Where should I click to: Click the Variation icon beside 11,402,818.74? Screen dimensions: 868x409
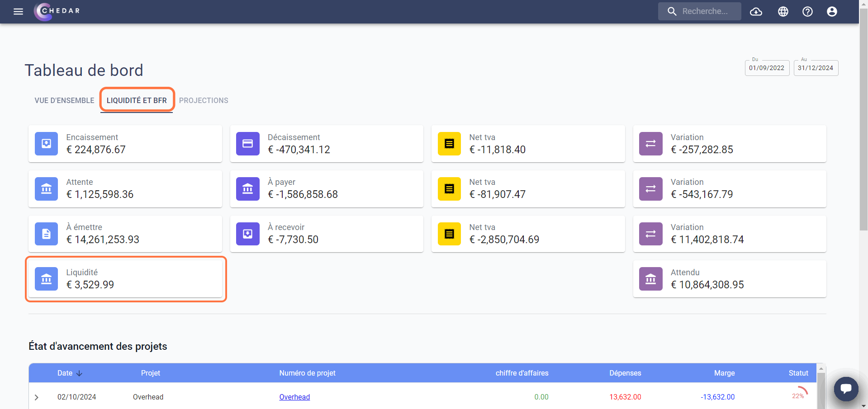tap(651, 234)
